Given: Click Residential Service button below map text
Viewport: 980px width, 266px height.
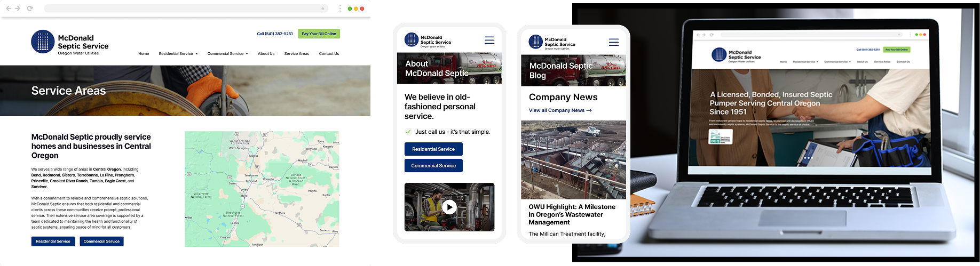Looking at the screenshot, I should (53, 241).
